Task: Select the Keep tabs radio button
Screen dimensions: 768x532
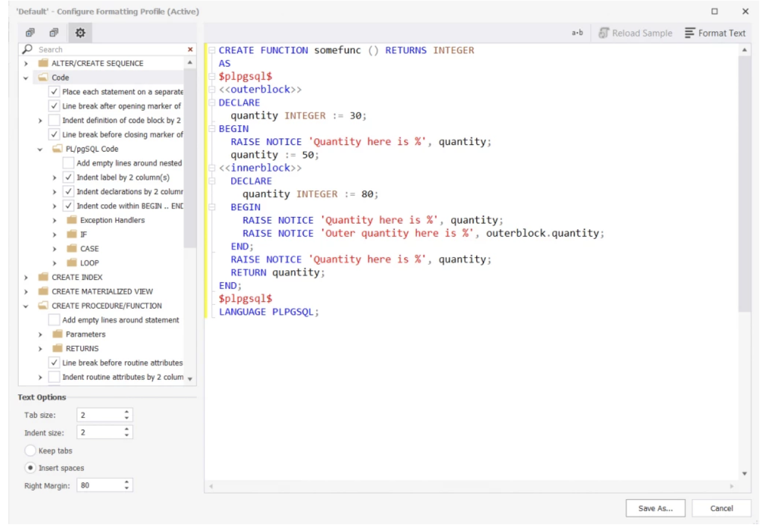Action: click(30, 451)
